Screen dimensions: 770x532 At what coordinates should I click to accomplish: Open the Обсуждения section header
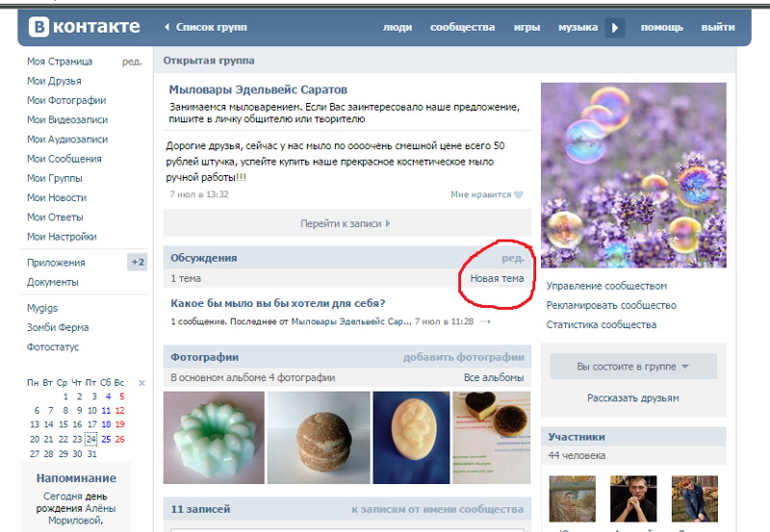point(203,258)
